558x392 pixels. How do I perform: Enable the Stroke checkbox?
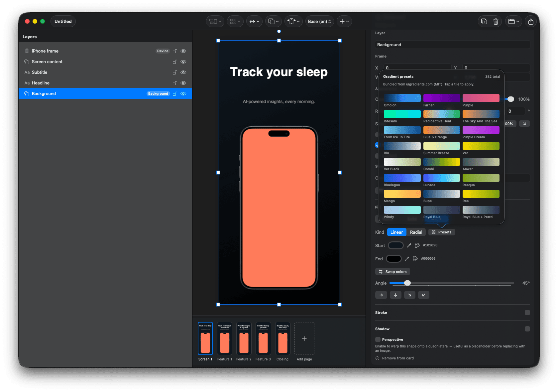[527, 313]
